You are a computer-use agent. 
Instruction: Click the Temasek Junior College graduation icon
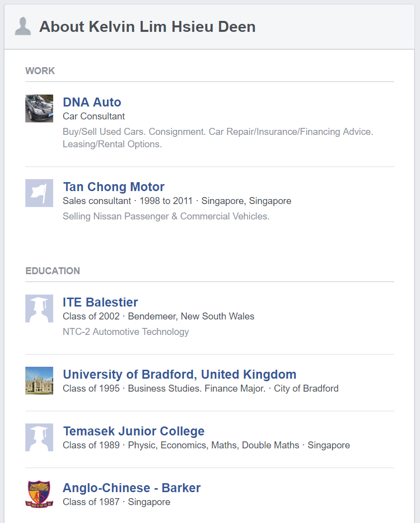(39, 437)
